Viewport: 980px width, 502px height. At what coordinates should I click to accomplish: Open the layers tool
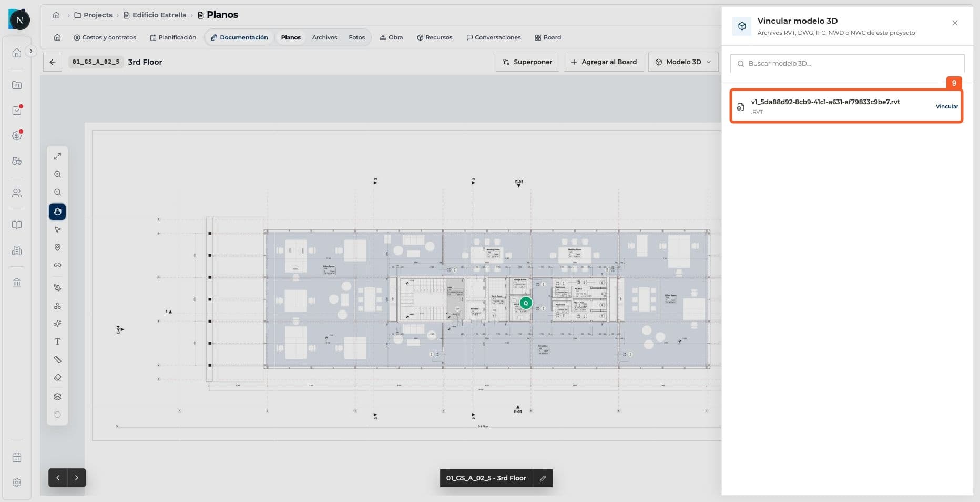tap(57, 397)
